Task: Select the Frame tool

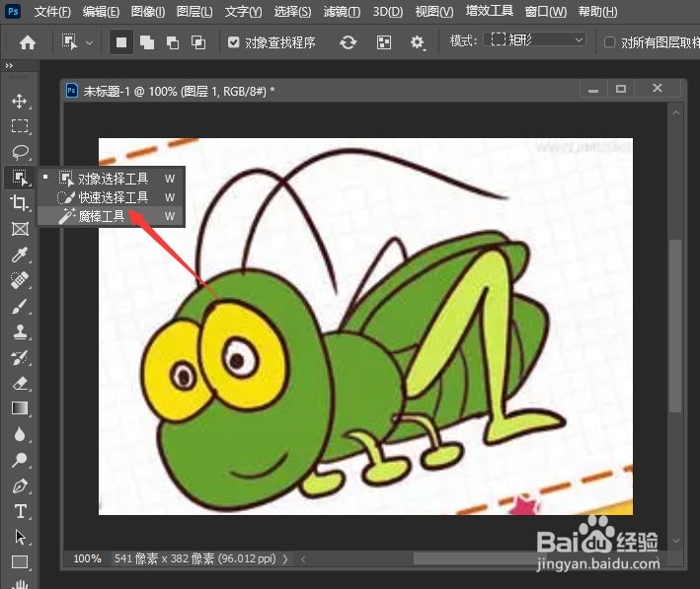Action: (x=19, y=229)
